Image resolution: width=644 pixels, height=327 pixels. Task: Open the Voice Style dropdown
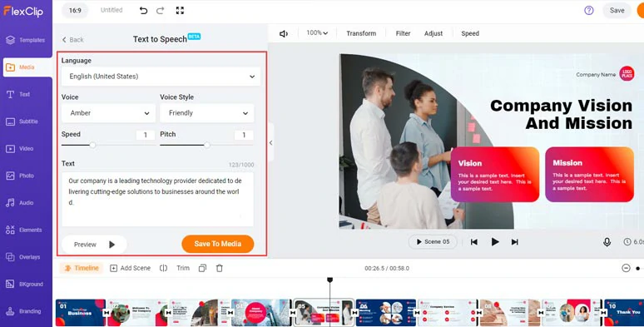(206, 113)
